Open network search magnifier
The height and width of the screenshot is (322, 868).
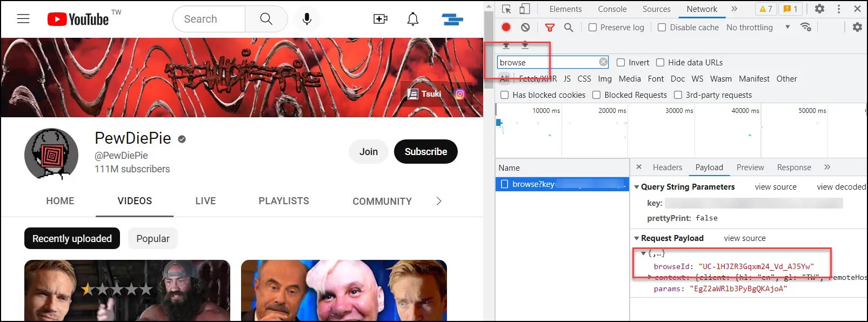click(569, 28)
